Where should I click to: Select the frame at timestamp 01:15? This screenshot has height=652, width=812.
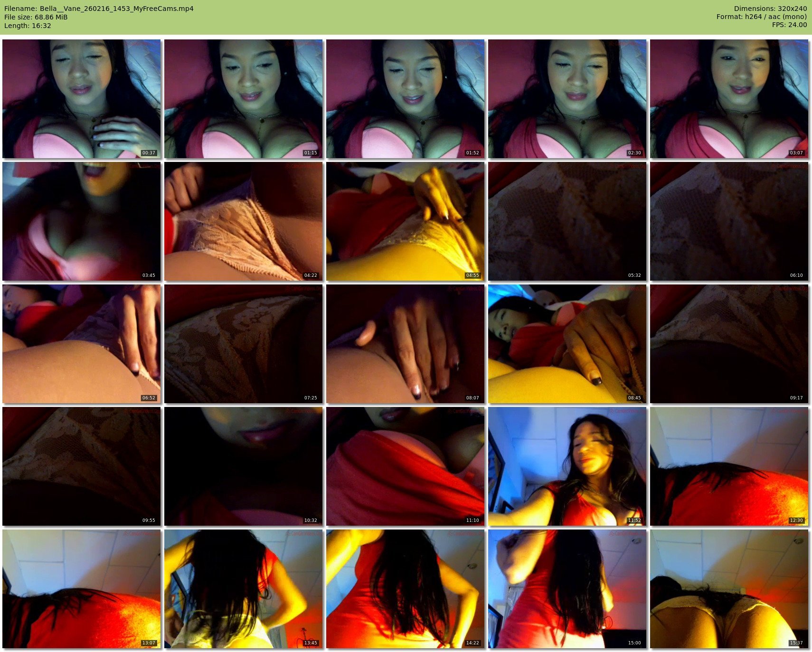244,99
